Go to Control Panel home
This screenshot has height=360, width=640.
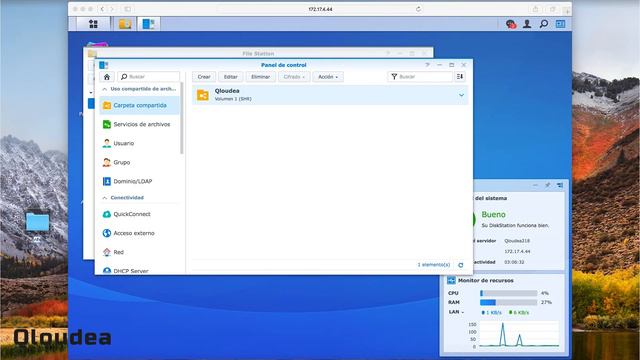(107, 77)
